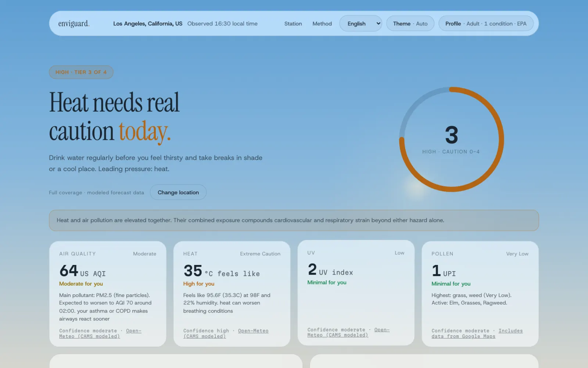Click the High Tier 3 of 4 badge

[81, 72]
